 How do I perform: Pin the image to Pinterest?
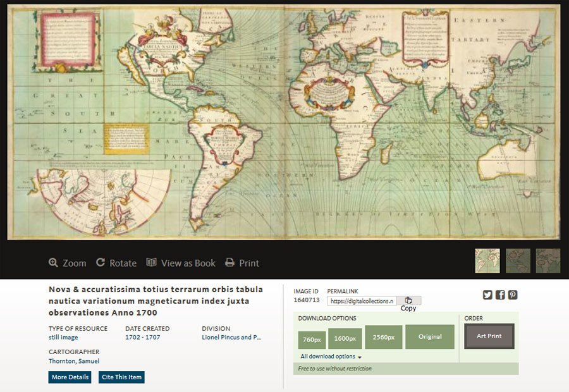513,295
